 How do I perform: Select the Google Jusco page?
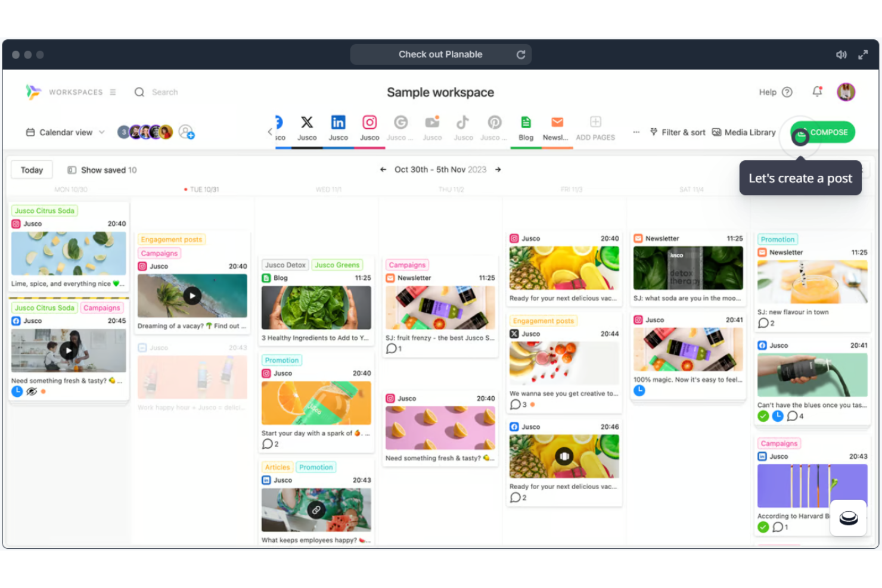400,128
